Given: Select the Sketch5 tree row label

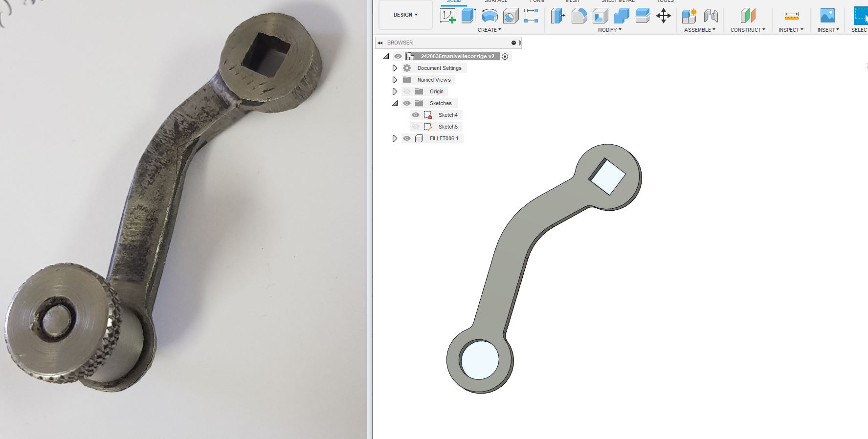Looking at the screenshot, I should (448, 127).
